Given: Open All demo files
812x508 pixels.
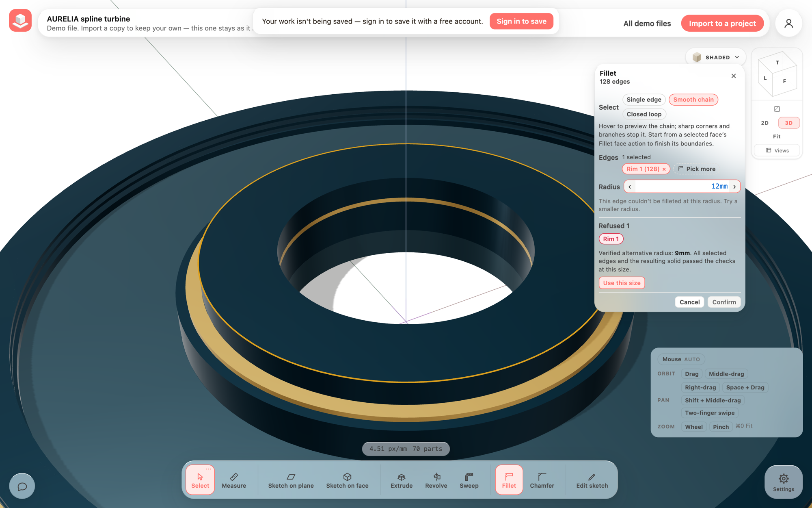Looking at the screenshot, I should [x=647, y=24].
